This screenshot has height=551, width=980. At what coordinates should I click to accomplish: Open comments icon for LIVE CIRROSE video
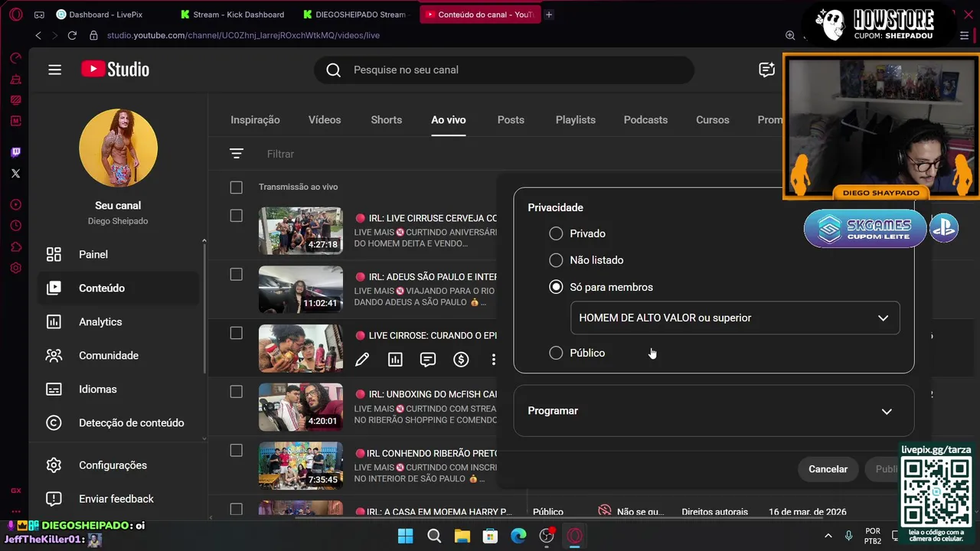point(428,359)
